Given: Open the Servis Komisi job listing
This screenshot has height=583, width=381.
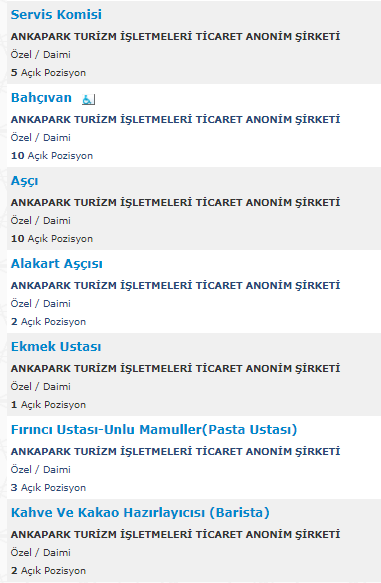Looking at the screenshot, I should click(56, 15).
